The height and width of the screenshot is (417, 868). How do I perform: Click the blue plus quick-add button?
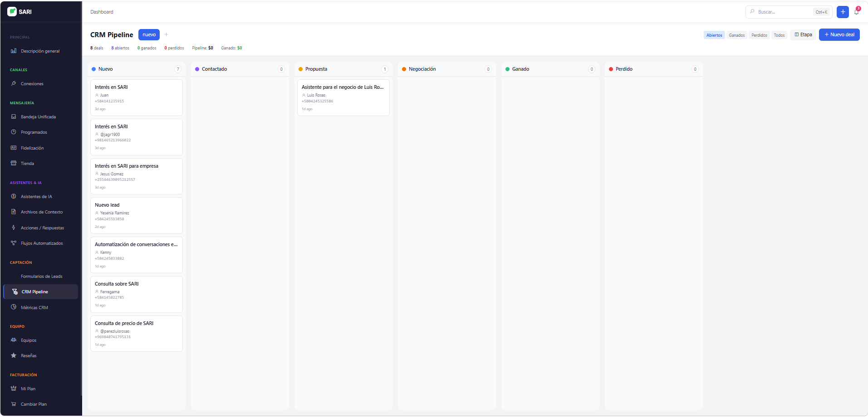[x=843, y=12]
